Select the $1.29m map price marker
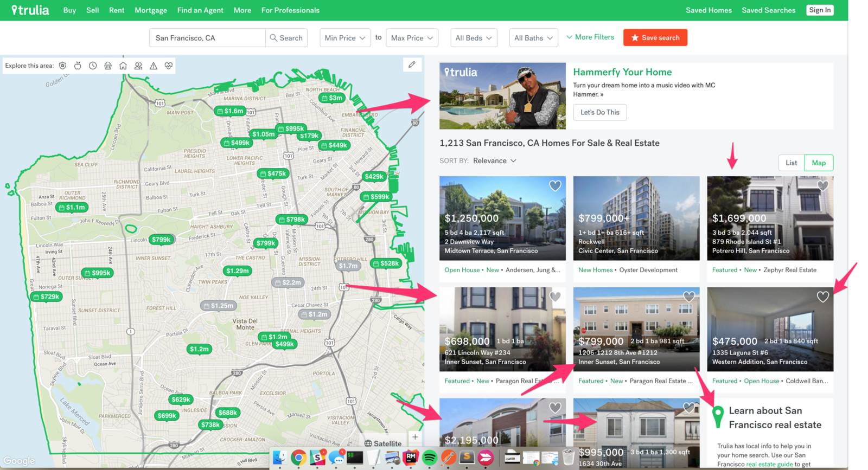 point(238,271)
